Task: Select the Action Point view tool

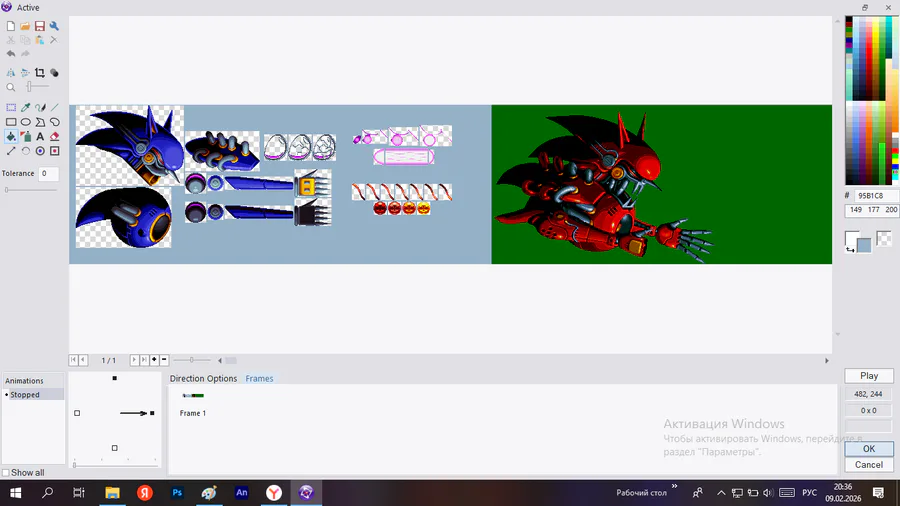Action: pos(54,151)
